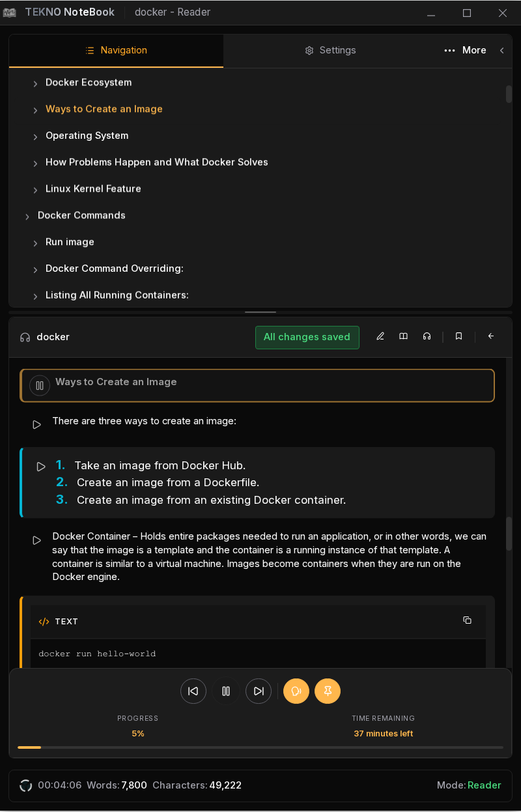Click the bookmark icon in the toolbar
The width and height of the screenshot is (521, 812).
[x=458, y=336]
